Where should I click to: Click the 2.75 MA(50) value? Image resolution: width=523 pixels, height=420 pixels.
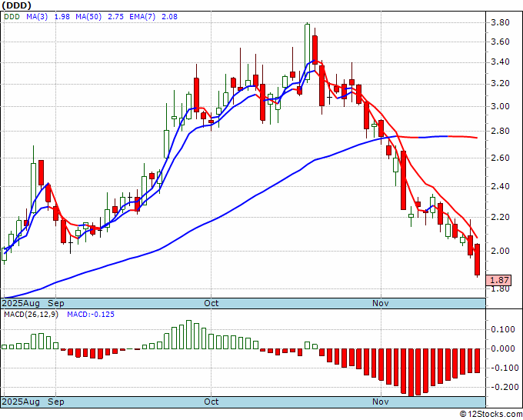tap(115, 16)
